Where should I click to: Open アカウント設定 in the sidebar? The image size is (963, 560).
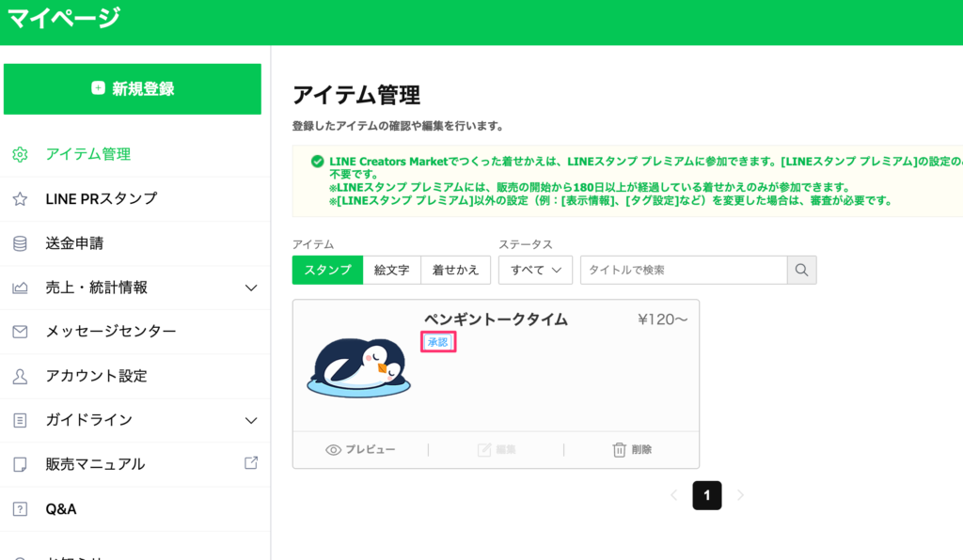point(97,376)
